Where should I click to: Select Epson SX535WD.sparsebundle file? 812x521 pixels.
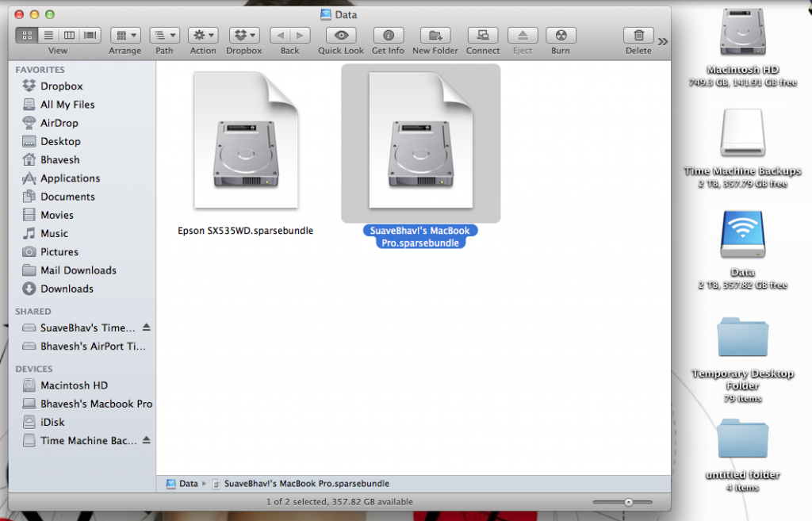[x=245, y=143]
